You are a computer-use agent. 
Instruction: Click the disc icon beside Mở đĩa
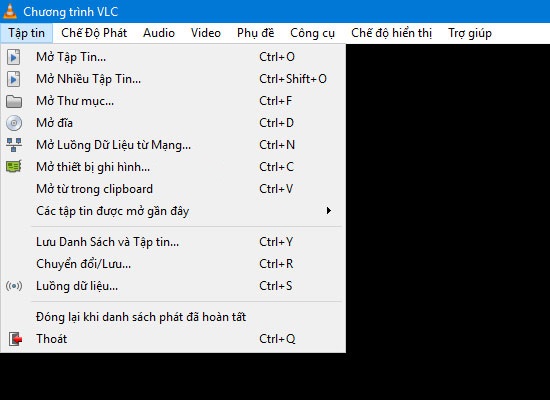coord(14,123)
